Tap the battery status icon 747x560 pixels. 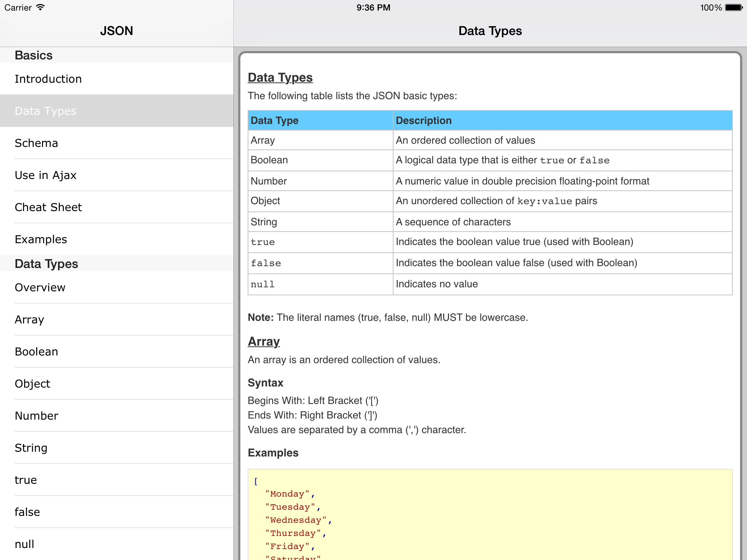tap(734, 7)
